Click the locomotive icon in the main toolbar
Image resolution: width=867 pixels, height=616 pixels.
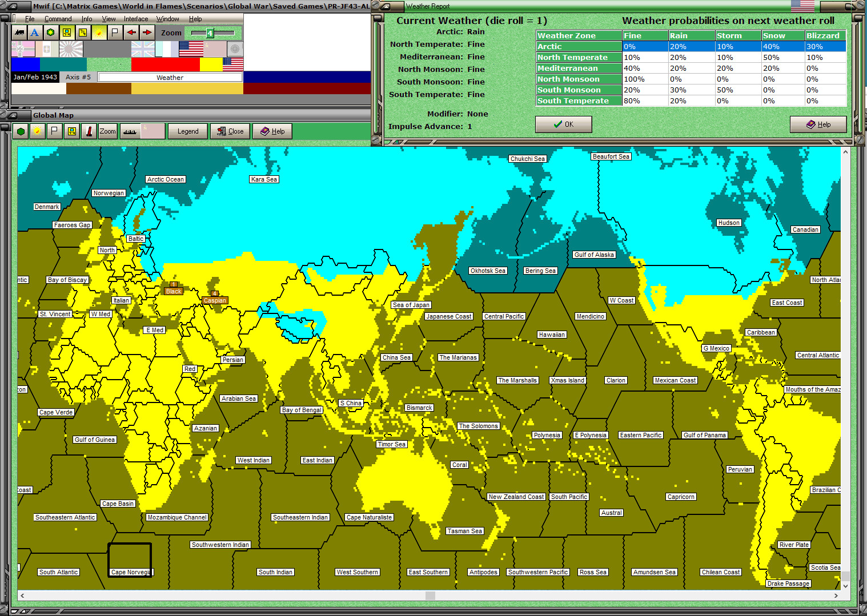coord(19,33)
